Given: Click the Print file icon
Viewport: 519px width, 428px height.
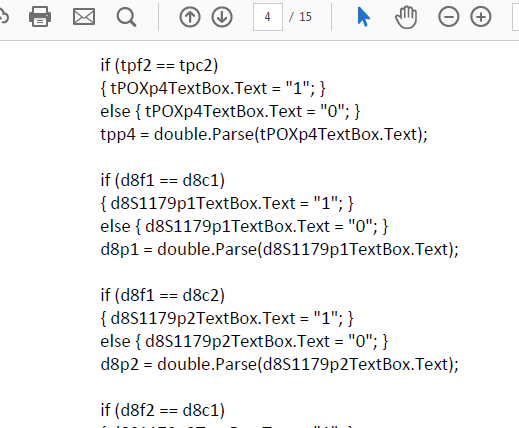Looking at the screenshot, I should [40, 17].
